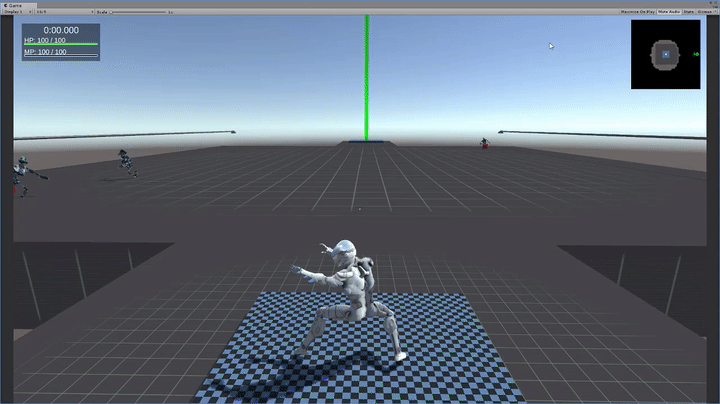This screenshot has width=720, height=404.
Task: Click the blue MP bar
Action: pos(61,56)
